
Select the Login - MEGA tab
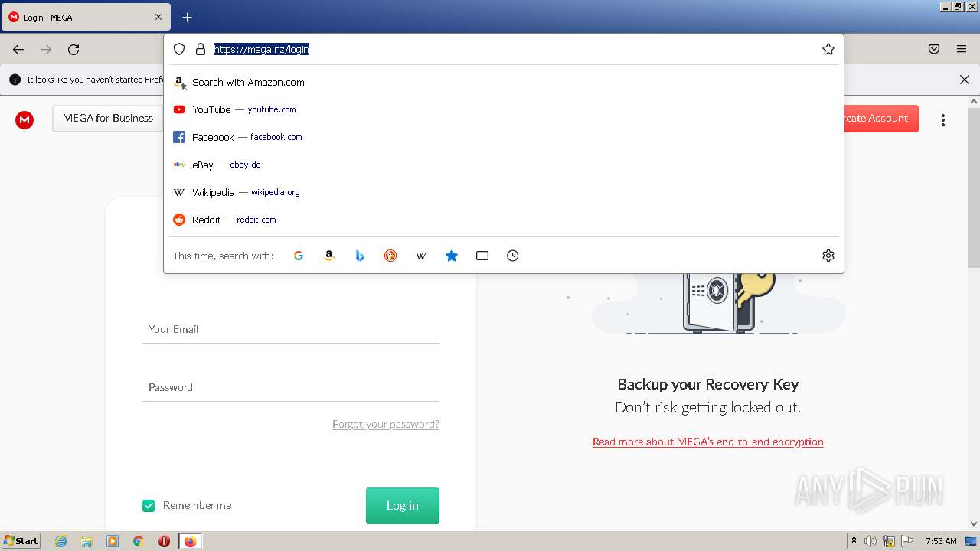point(86,17)
